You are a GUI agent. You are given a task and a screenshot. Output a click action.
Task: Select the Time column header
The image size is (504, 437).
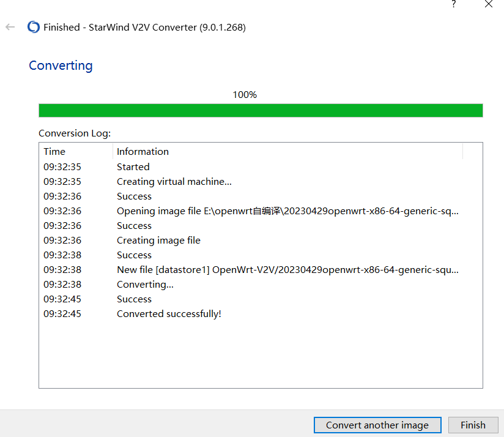point(76,151)
